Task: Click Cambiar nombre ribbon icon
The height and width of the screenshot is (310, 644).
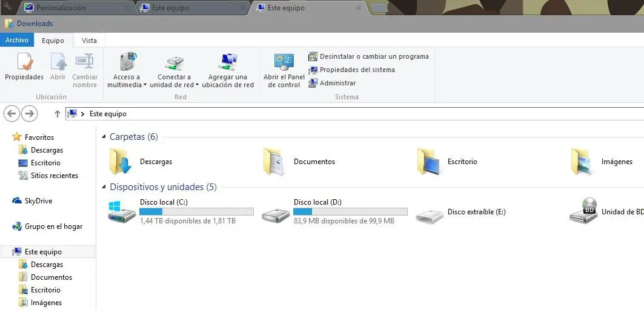Action: (85, 62)
